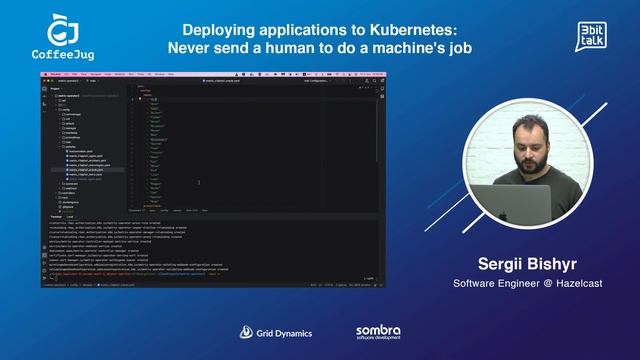The height and width of the screenshot is (360, 640).
Task: Select the manager folder under config
Action: pos(69,128)
